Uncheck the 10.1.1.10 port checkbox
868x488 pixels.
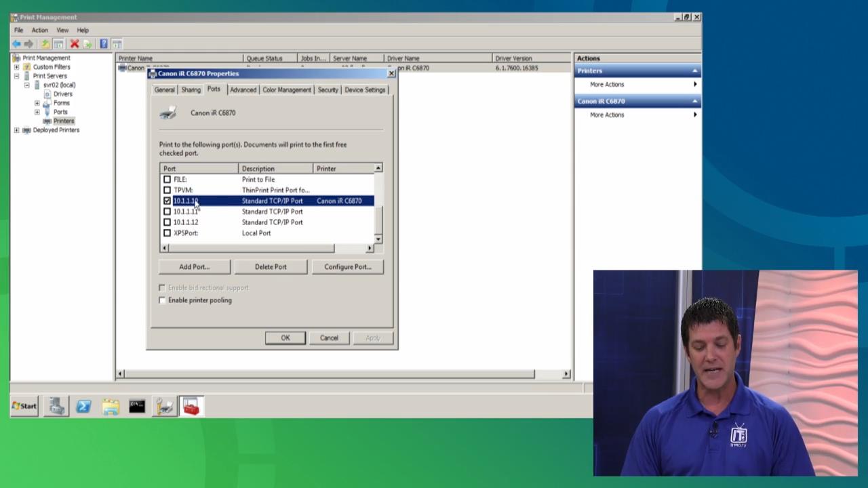pyautogui.click(x=167, y=201)
